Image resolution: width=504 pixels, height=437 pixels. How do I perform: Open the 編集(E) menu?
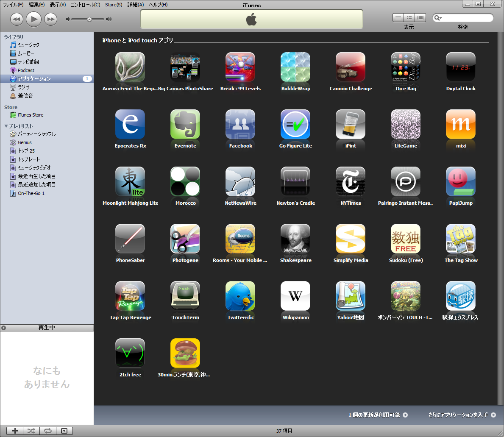(x=36, y=5)
